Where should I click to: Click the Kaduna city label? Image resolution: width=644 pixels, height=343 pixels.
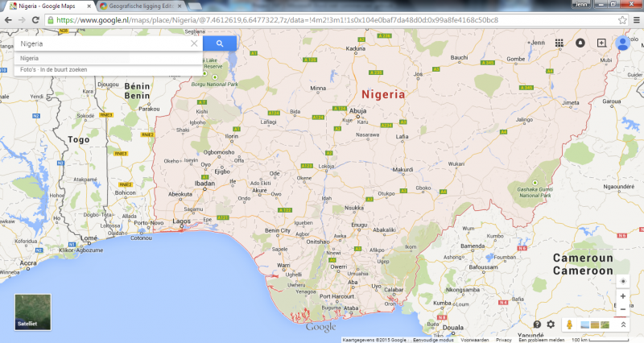355,48
